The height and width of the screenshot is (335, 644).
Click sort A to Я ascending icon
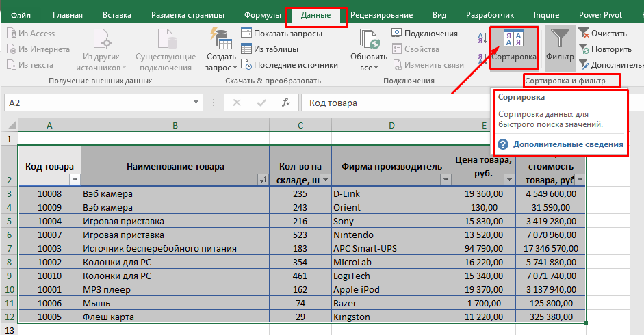[482, 38]
